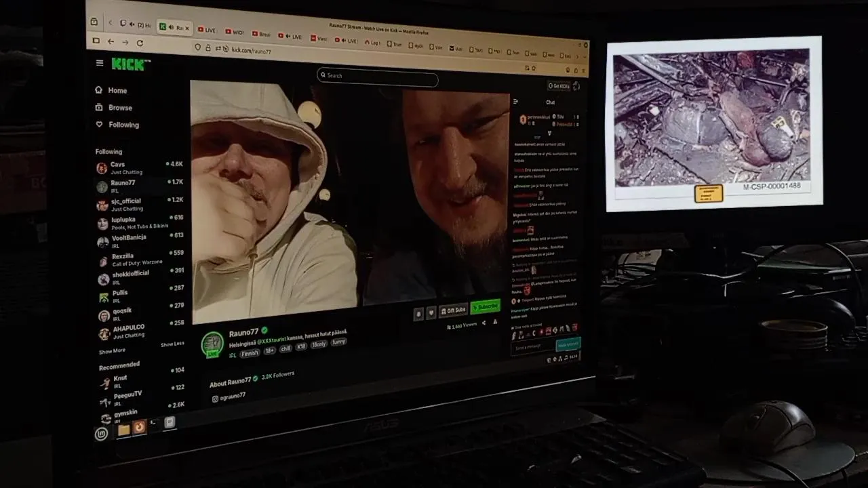Open Cavs channel in Following list
The height and width of the screenshot is (488, 868).
pos(140,167)
